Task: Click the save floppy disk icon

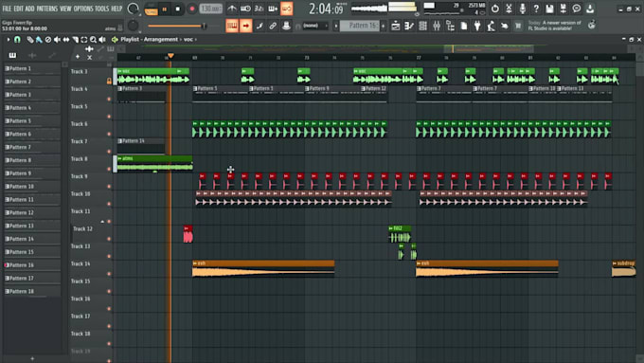Action: click(549, 9)
